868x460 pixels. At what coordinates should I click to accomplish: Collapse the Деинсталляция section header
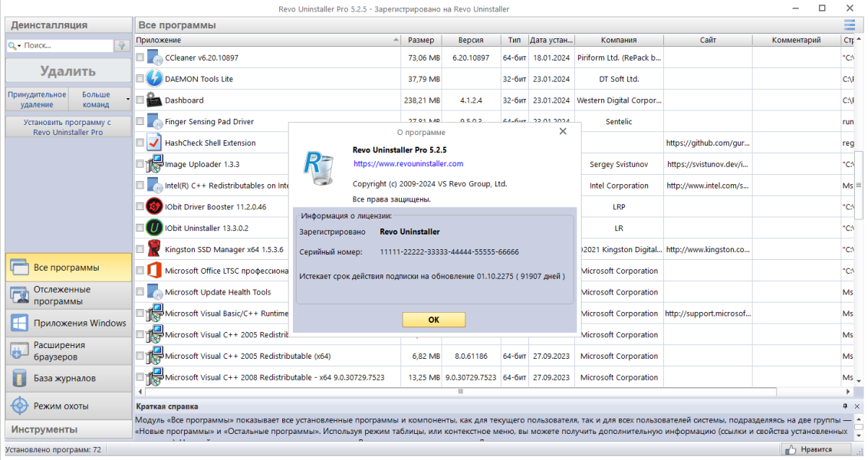coord(69,25)
